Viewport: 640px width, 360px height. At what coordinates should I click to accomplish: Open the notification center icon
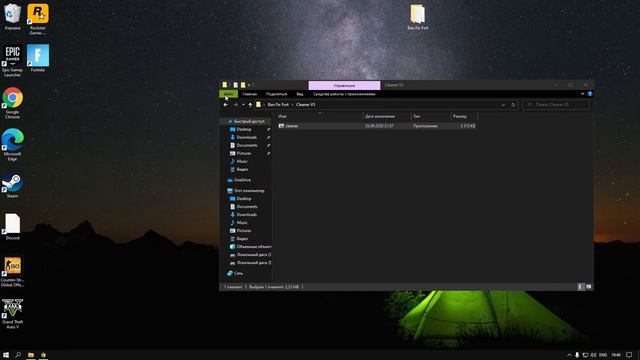point(629,355)
